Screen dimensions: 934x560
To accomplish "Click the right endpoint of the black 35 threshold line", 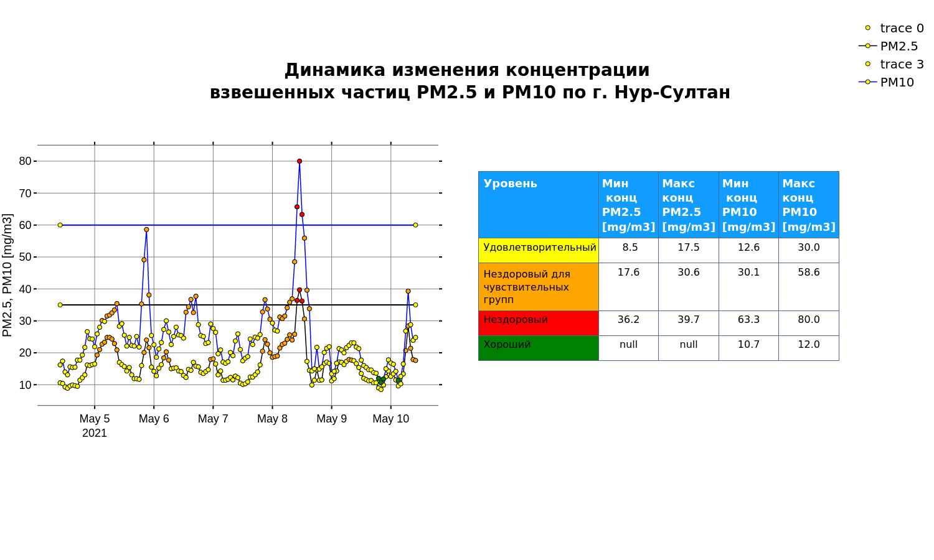I will click(x=415, y=305).
